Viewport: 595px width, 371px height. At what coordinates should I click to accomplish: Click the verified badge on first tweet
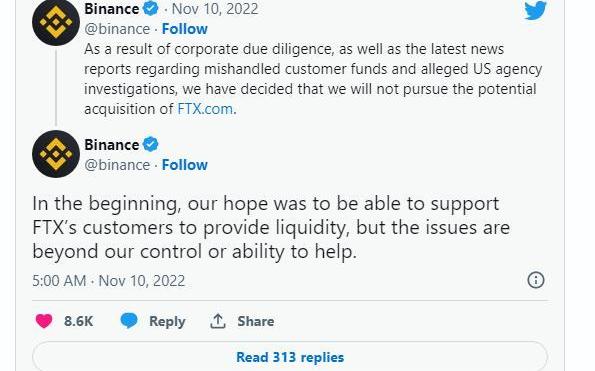point(151,8)
